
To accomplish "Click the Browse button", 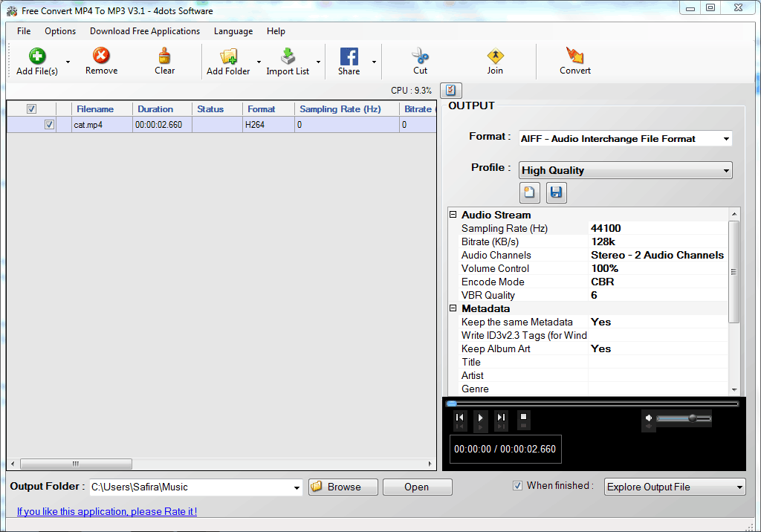I will [x=343, y=487].
